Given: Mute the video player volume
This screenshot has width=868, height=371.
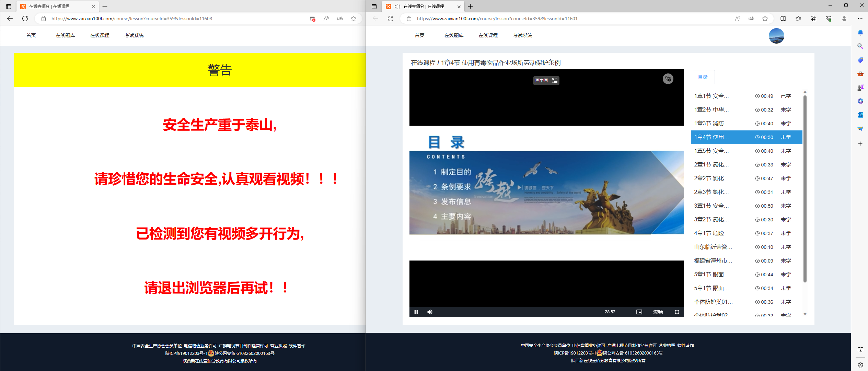Looking at the screenshot, I should 430,312.
